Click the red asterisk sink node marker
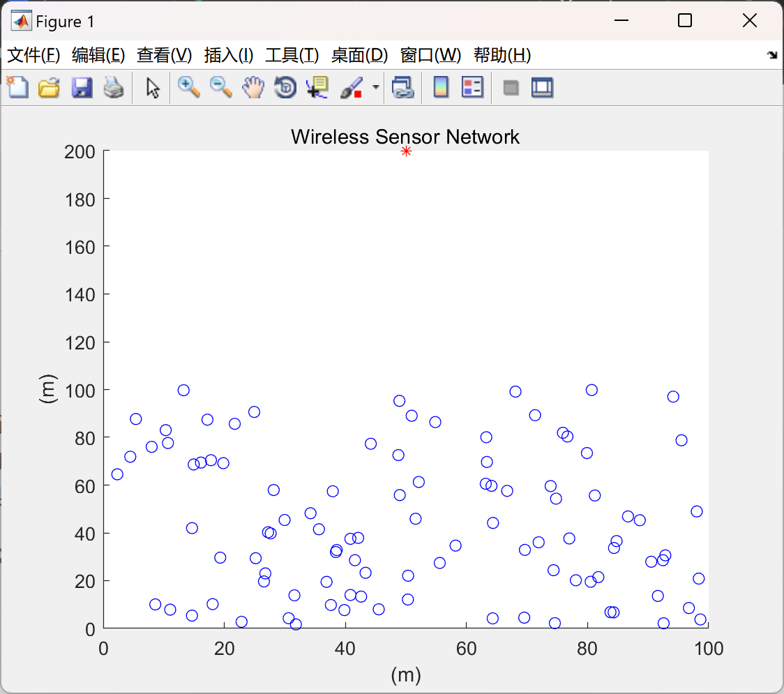The width and height of the screenshot is (784, 694). point(406,151)
